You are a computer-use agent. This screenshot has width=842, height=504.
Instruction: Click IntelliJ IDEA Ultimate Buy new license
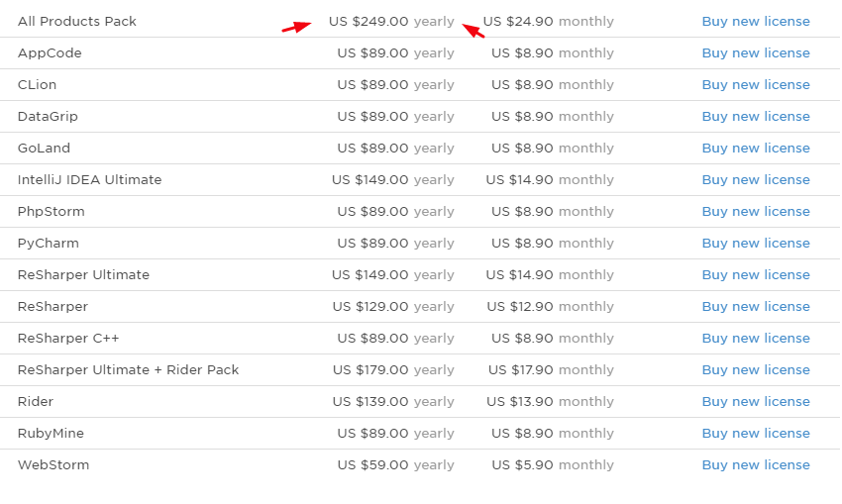tap(756, 180)
